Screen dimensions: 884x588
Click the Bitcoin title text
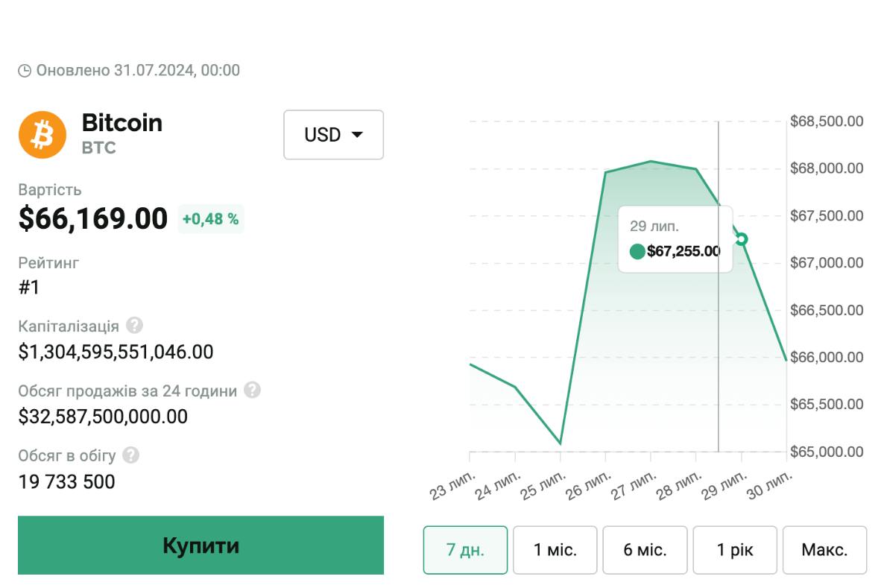coord(121,123)
